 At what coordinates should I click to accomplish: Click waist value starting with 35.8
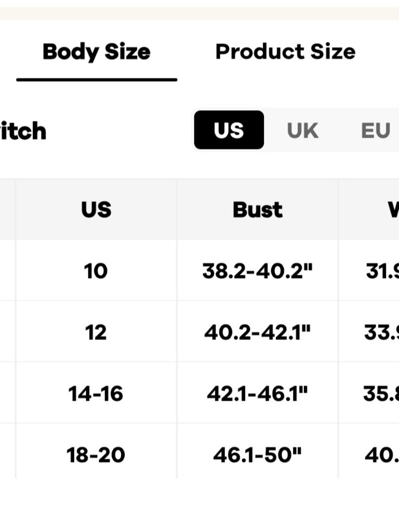click(381, 394)
